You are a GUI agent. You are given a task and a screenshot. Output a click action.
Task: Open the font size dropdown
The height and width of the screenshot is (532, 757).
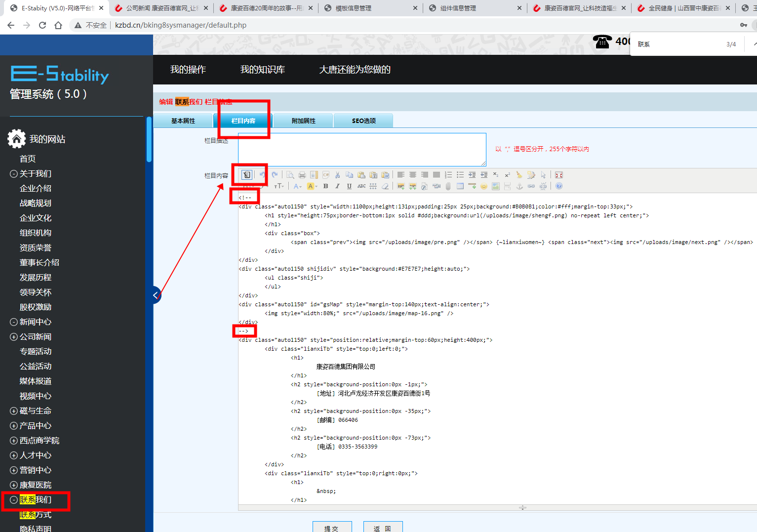pyautogui.click(x=279, y=186)
